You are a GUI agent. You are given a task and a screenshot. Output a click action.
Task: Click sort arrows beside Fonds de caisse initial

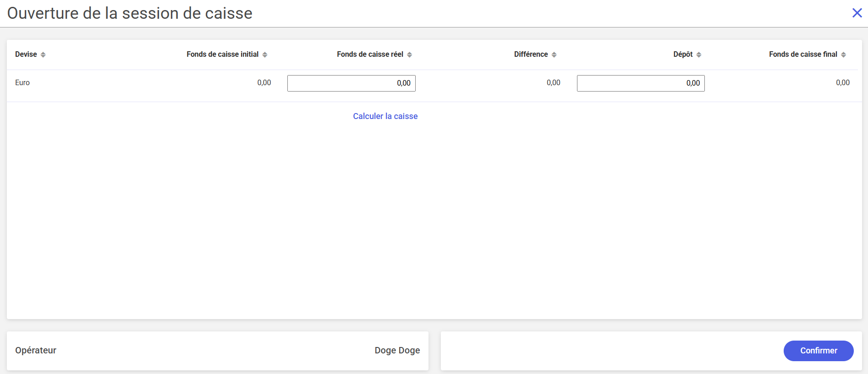pos(265,54)
